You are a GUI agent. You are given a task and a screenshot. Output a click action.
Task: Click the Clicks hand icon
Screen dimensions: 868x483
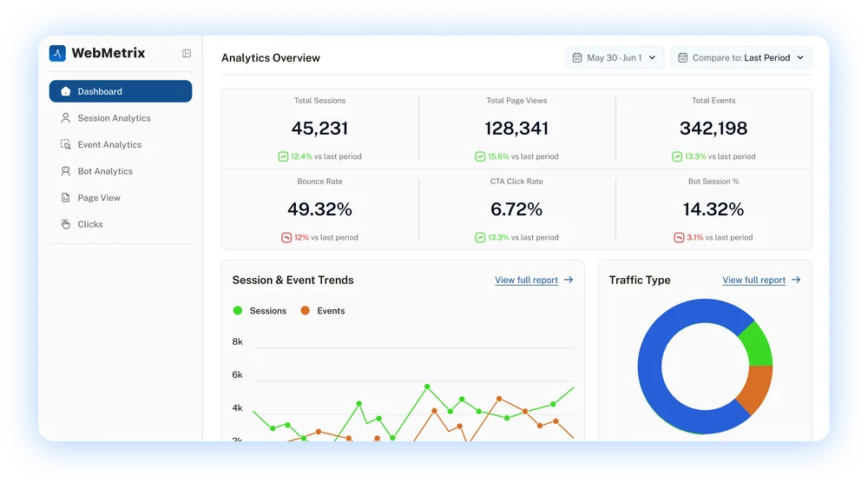pos(65,224)
